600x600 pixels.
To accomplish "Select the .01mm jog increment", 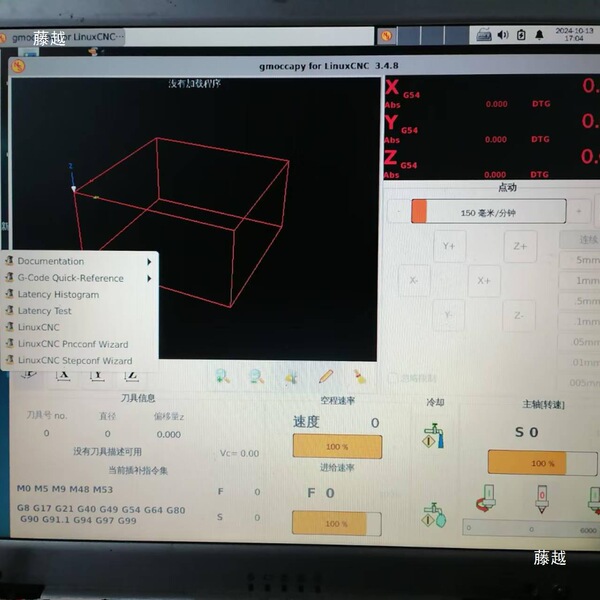I will (x=578, y=362).
